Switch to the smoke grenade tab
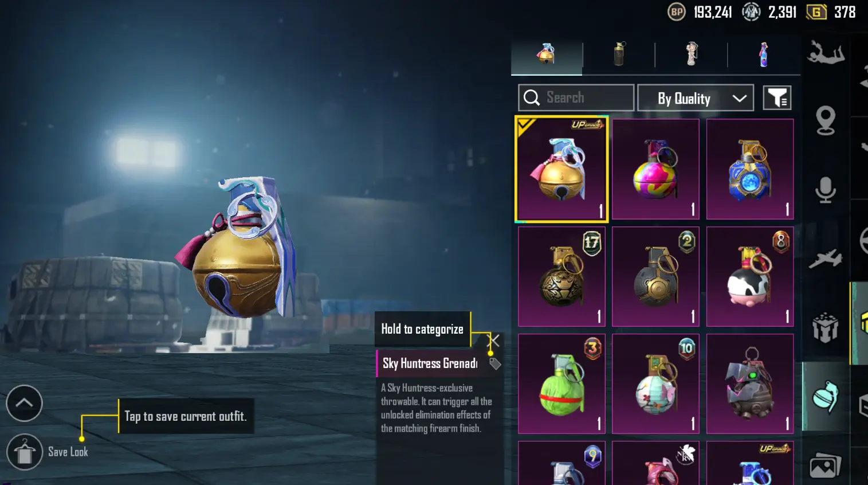Screen dimensions: 868x485 tap(619, 55)
